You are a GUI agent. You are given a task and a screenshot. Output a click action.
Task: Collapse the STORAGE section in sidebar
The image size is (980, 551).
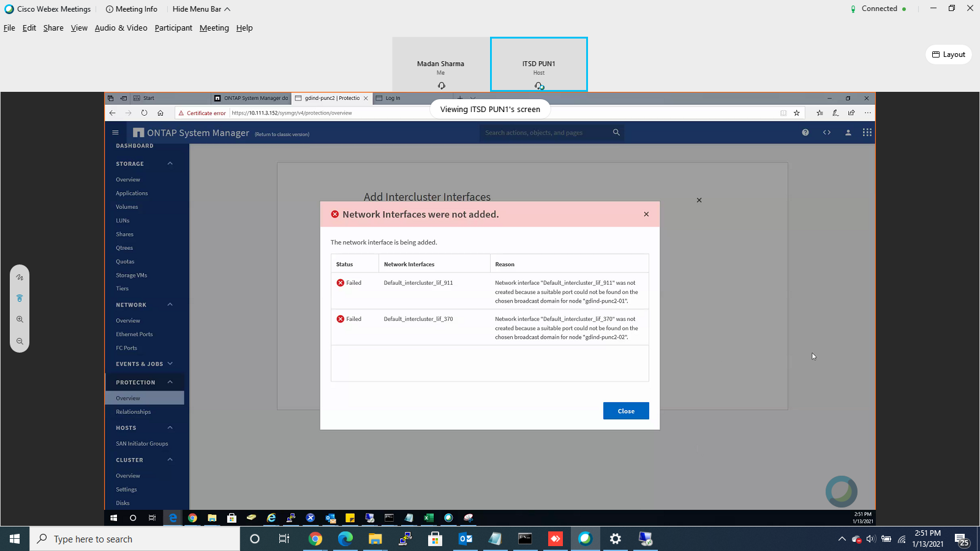point(170,163)
